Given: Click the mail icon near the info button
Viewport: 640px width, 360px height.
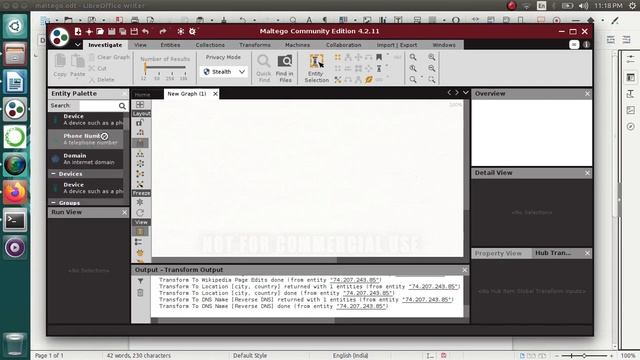Looking at the screenshot, I should [574, 44].
